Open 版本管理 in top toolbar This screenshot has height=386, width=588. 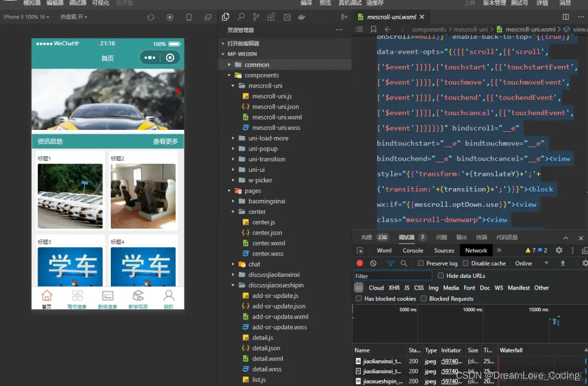pyautogui.click(x=495, y=3)
